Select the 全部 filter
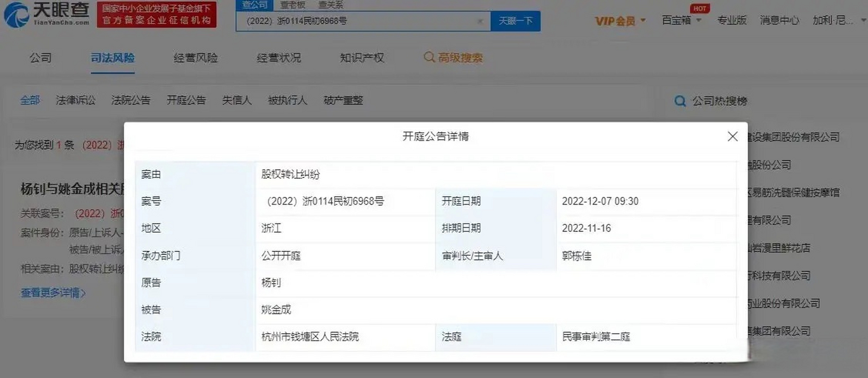The width and height of the screenshot is (868, 378). [30, 100]
